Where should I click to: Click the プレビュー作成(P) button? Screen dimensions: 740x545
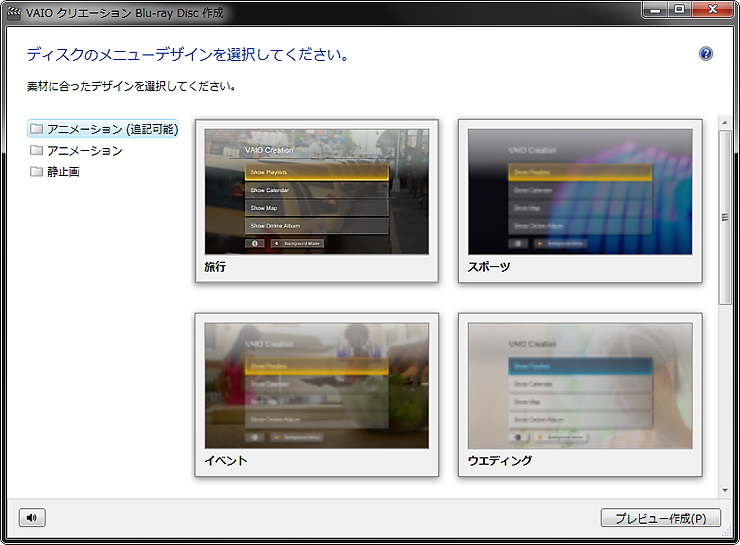[x=661, y=517]
